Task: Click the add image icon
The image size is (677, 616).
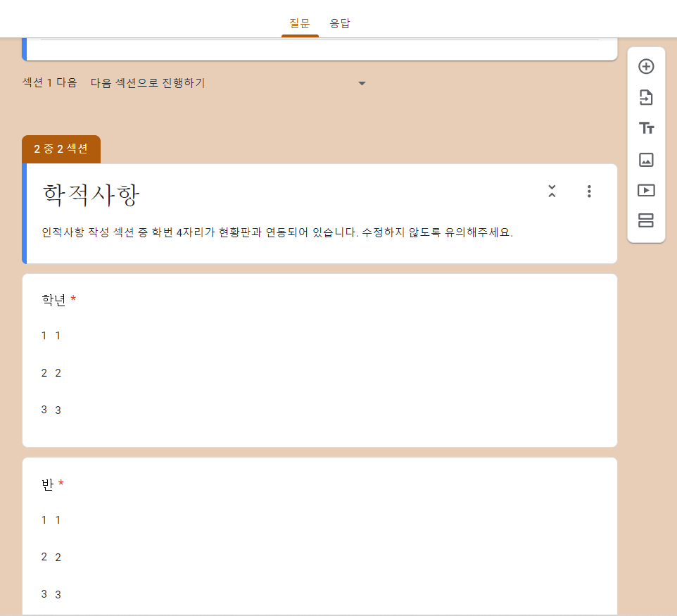Action: (x=646, y=160)
